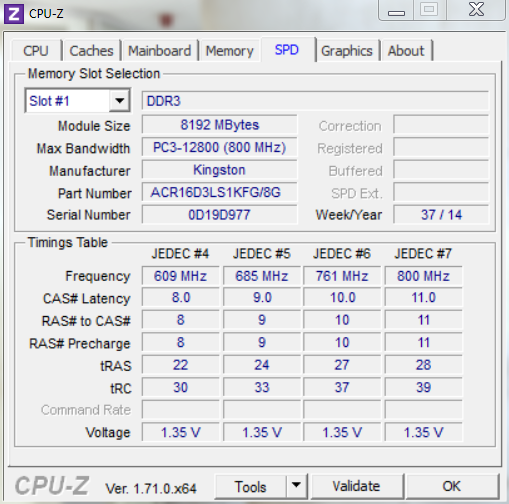Image resolution: width=509 pixels, height=504 pixels.
Task: Click the Module Size label
Action: click(94, 126)
